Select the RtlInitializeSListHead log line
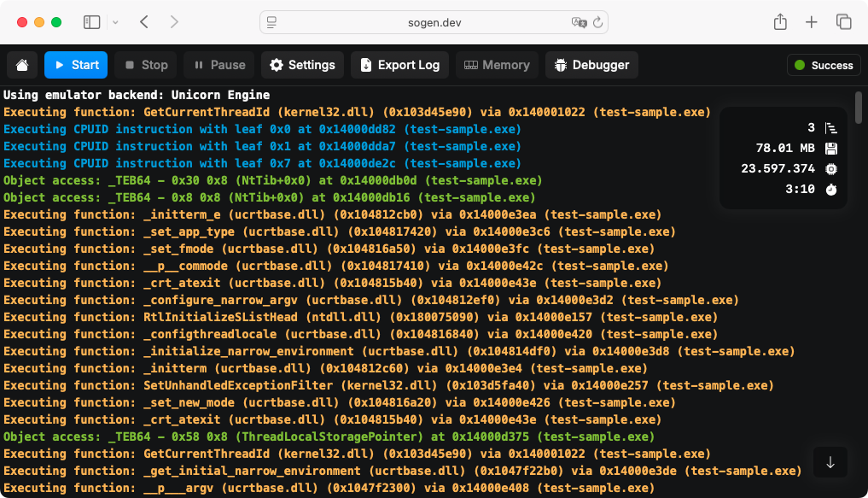 click(360, 318)
